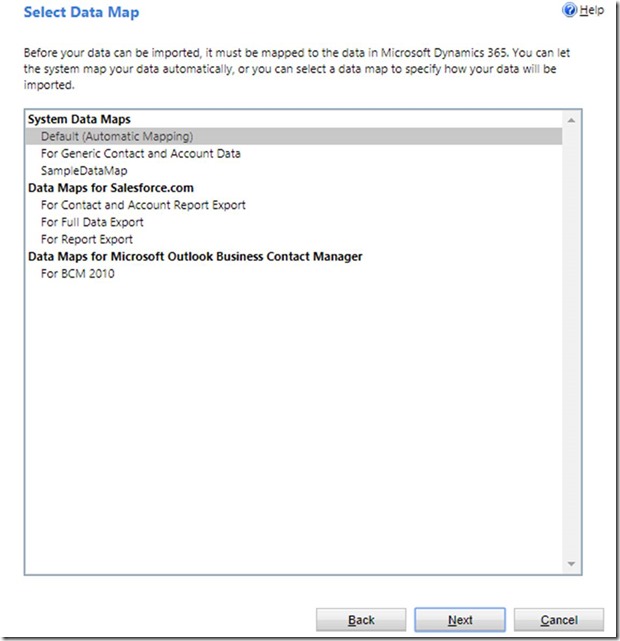Screen dimensions: 620x641
Task: Select For Full Data Export map
Action: pyautogui.click(x=92, y=222)
